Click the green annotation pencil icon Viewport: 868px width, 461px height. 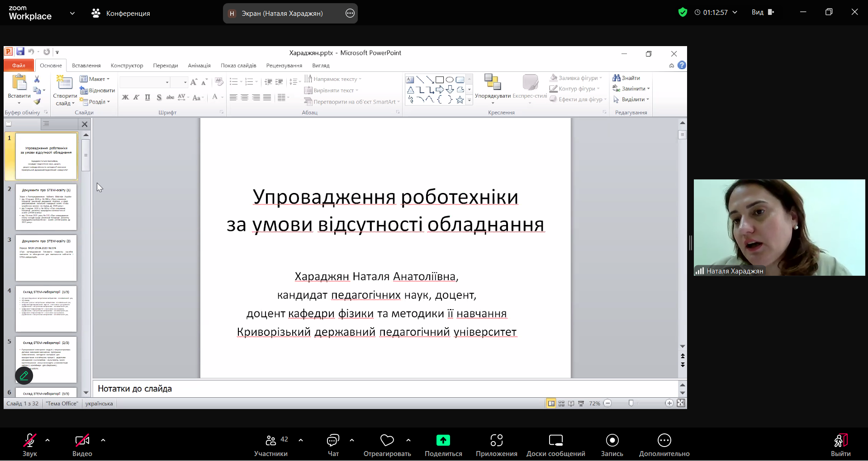pyautogui.click(x=24, y=376)
